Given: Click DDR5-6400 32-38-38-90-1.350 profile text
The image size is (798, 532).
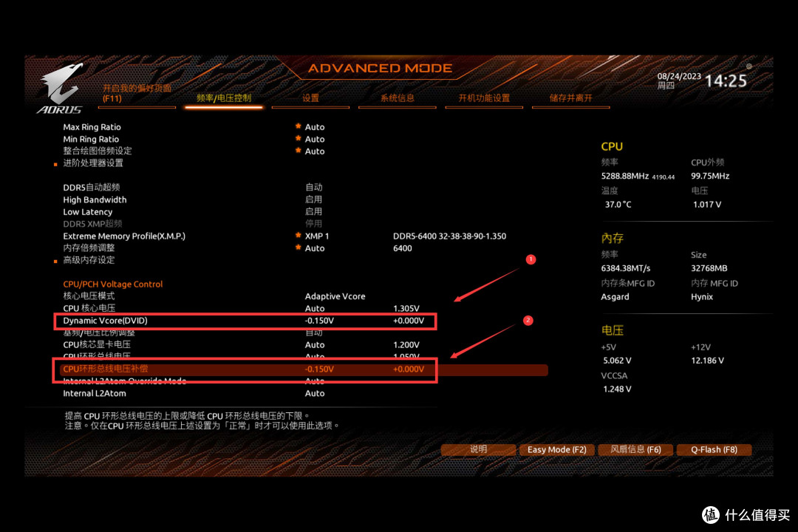Looking at the screenshot, I should click(449, 236).
